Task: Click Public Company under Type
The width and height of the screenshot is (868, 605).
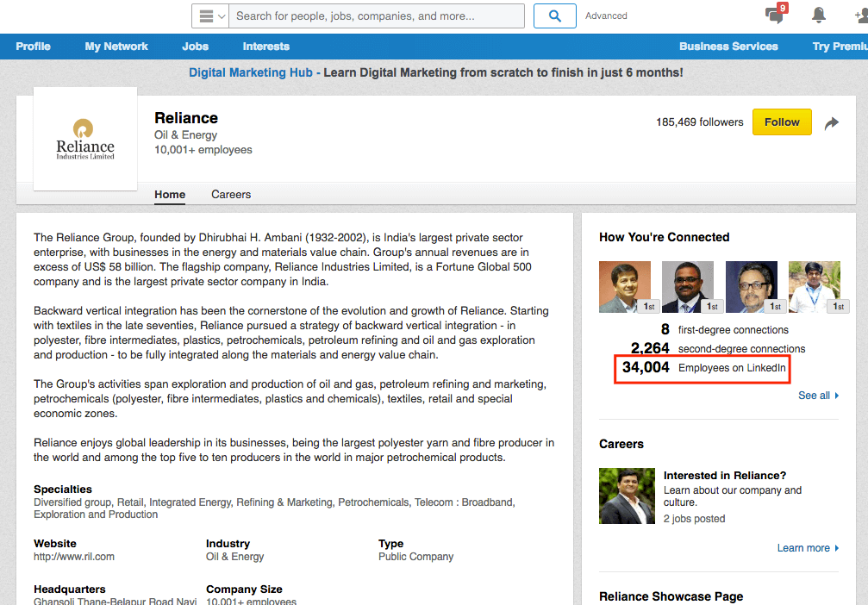Action: (415, 557)
